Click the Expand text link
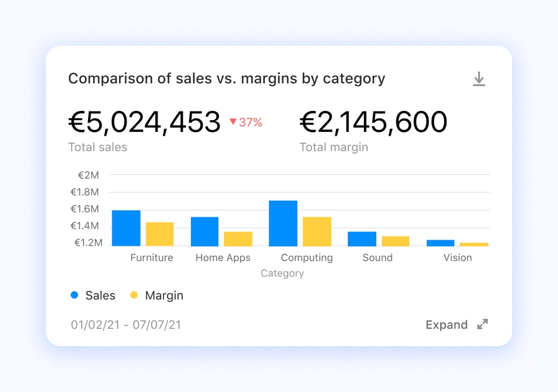The height and width of the screenshot is (392, 558). pos(446,324)
